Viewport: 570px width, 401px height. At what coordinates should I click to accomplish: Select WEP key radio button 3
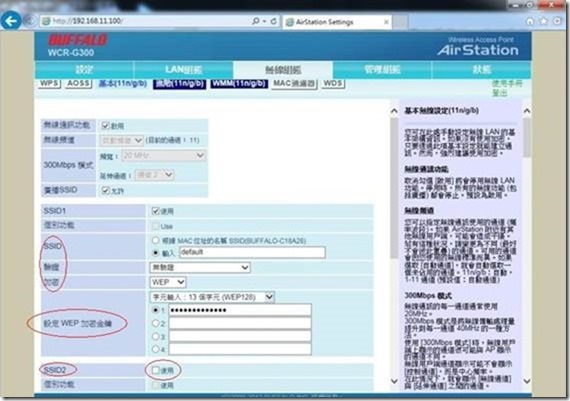(156, 336)
